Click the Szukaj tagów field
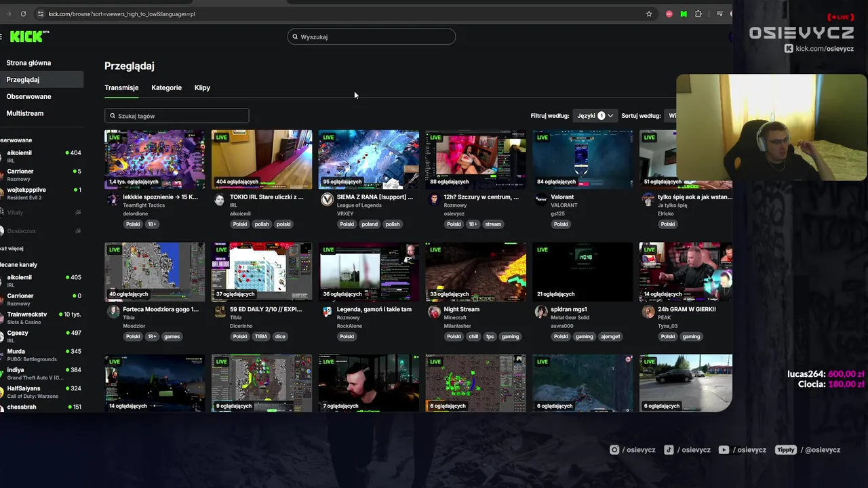 [176, 116]
